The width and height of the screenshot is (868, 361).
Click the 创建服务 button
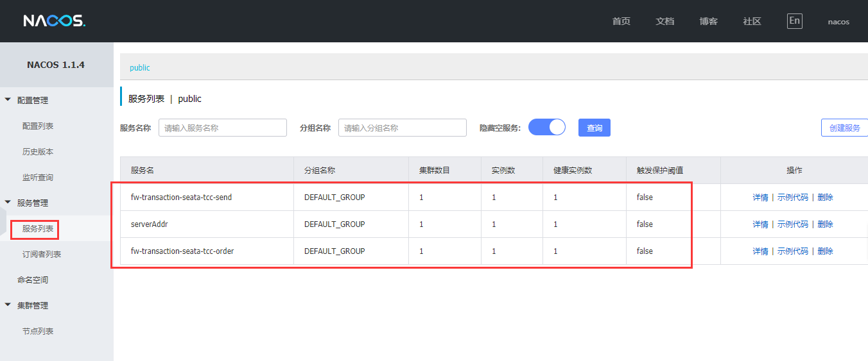click(844, 128)
